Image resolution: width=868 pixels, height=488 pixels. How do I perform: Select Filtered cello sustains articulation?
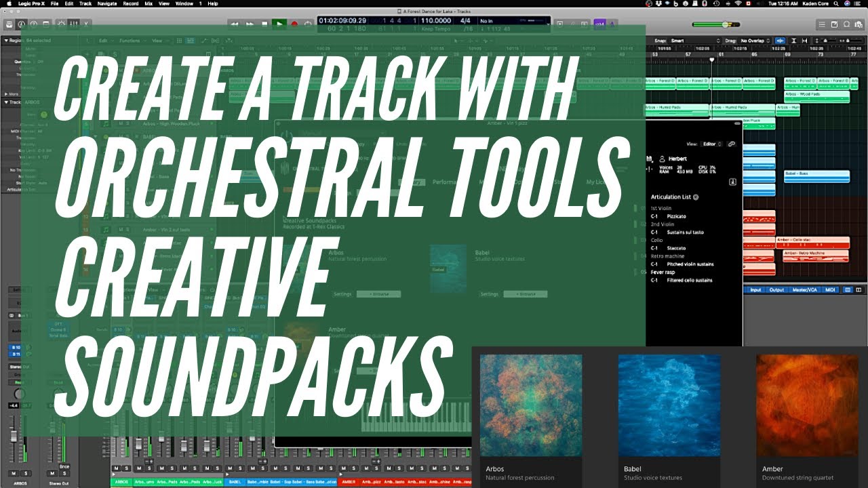coord(689,280)
